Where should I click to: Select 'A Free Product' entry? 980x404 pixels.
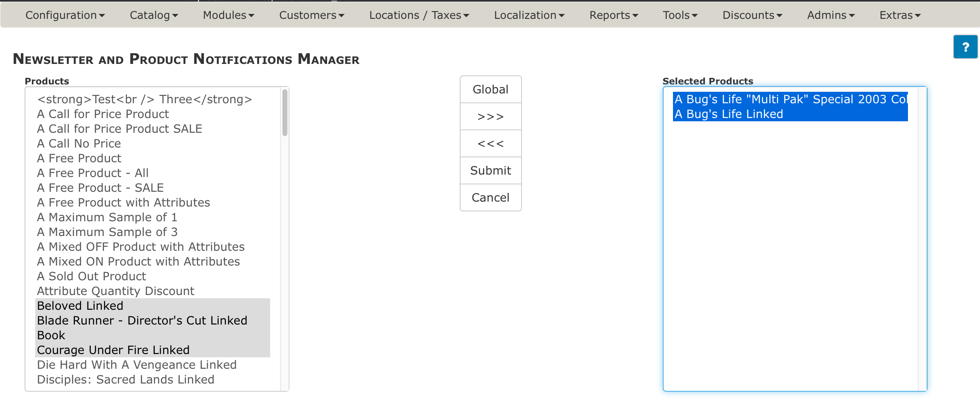pyautogui.click(x=153, y=158)
